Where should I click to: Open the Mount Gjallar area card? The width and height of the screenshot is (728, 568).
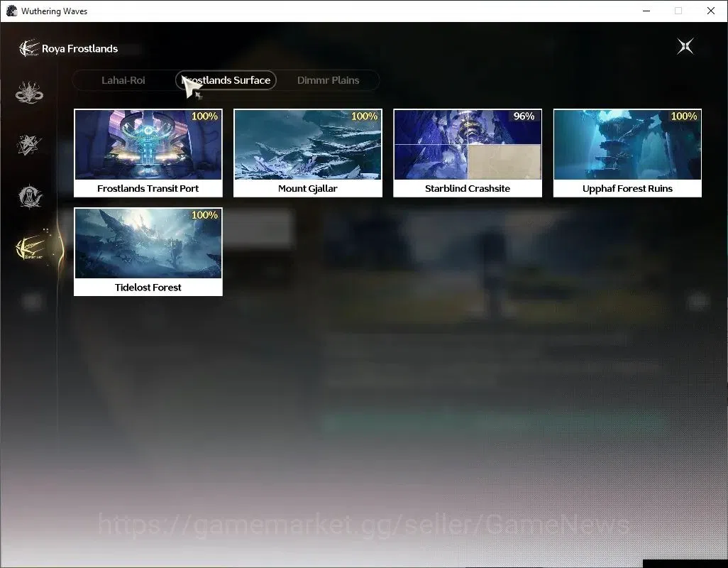(x=308, y=153)
